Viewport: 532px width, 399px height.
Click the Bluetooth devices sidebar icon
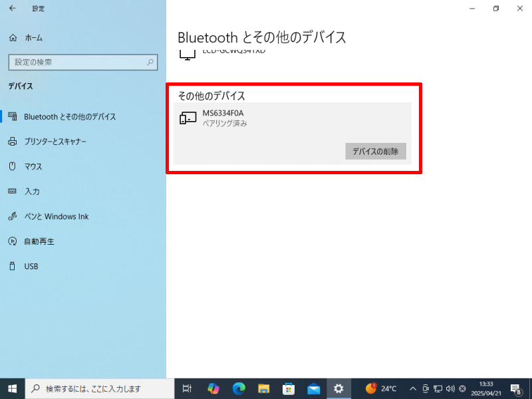pos(13,116)
